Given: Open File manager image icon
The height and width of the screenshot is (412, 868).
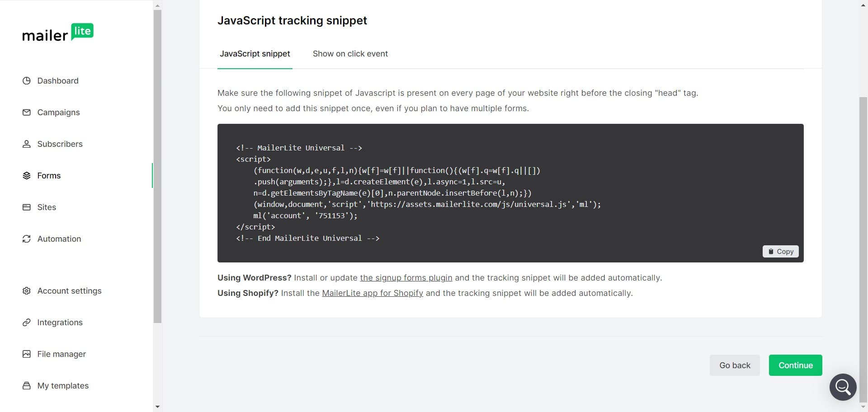Looking at the screenshot, I should click(27, 354).
